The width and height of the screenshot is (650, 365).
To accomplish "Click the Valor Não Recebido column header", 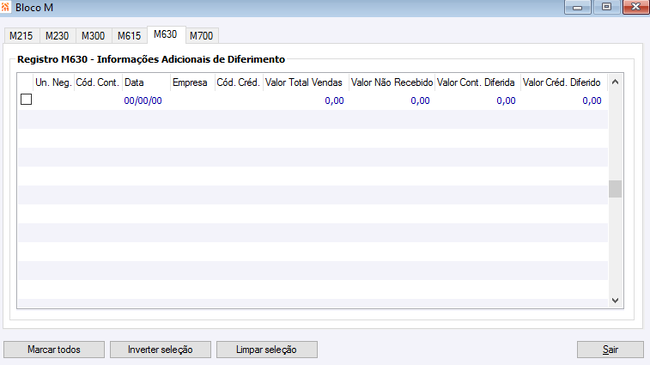I will click(392, 83).
